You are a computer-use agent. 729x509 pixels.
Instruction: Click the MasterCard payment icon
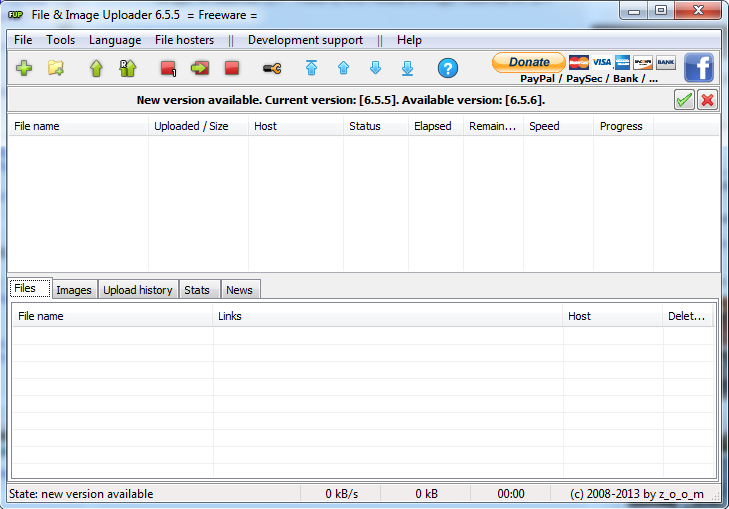579,62
